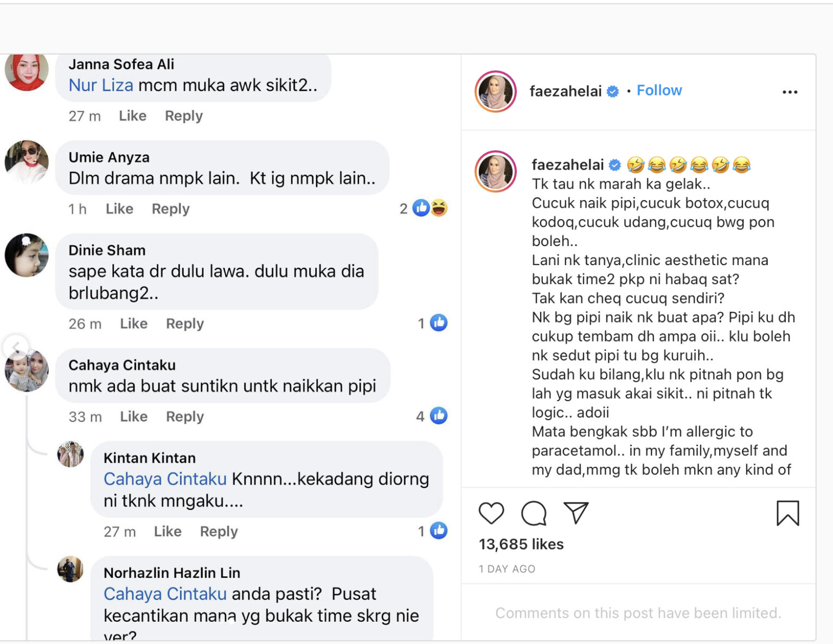Screen dimensions: 833x644
Task: Open faezahelai's profile picture in the header
Action: 496,92
